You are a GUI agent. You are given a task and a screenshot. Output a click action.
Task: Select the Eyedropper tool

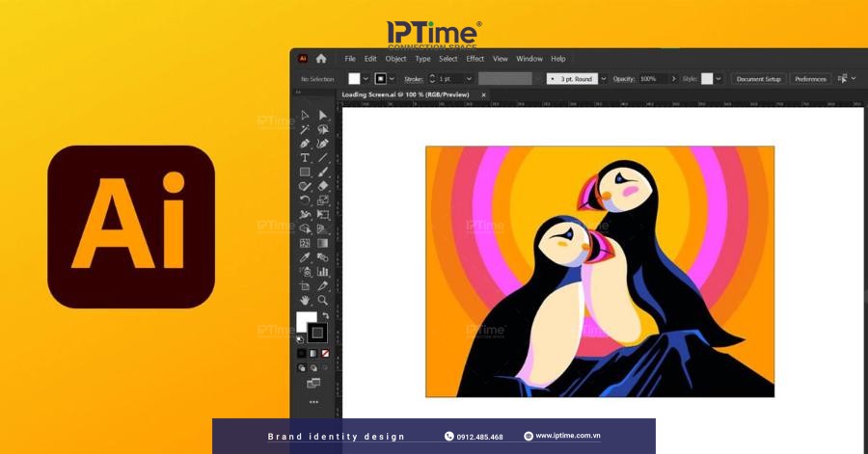(x=305, y=257)
